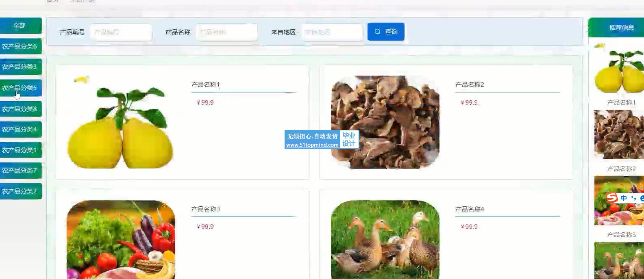The width and height of the screenshot is (644, 279).
Task: Focus the 产品编号 input field
Action: (121, 32)
